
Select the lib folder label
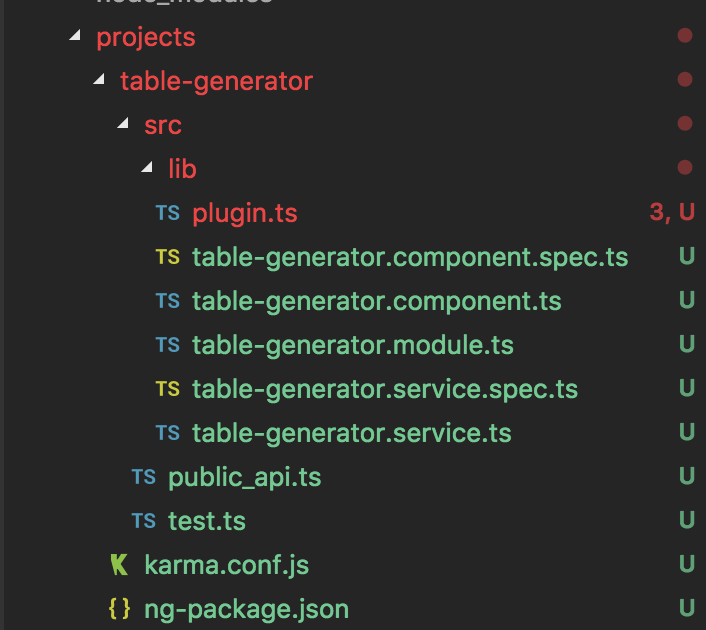tap(182, 169)
